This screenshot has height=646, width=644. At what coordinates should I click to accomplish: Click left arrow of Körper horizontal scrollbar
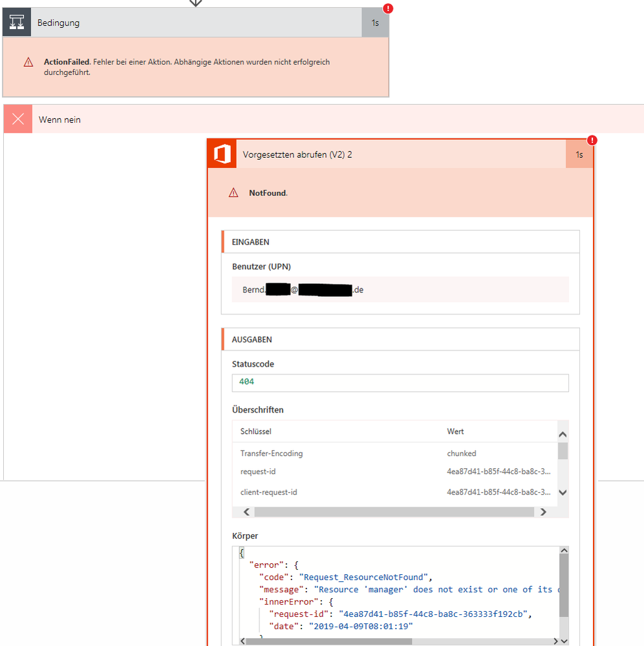tap(242, 641)
